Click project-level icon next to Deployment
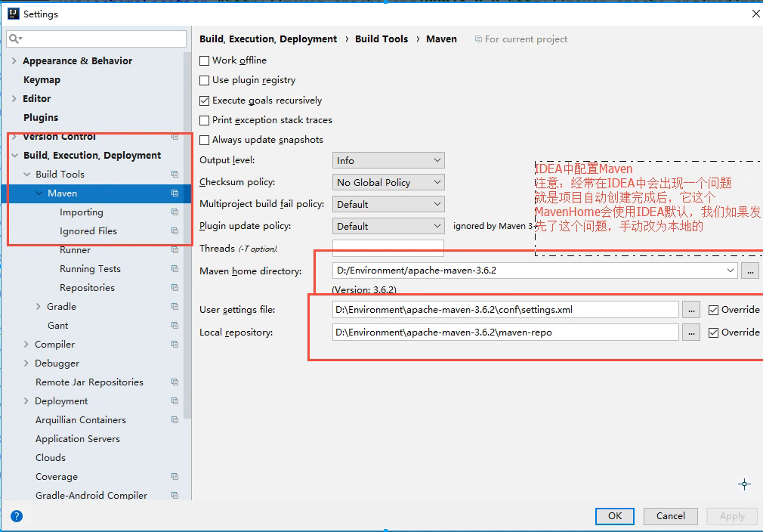763x532 pixels. 175,401
